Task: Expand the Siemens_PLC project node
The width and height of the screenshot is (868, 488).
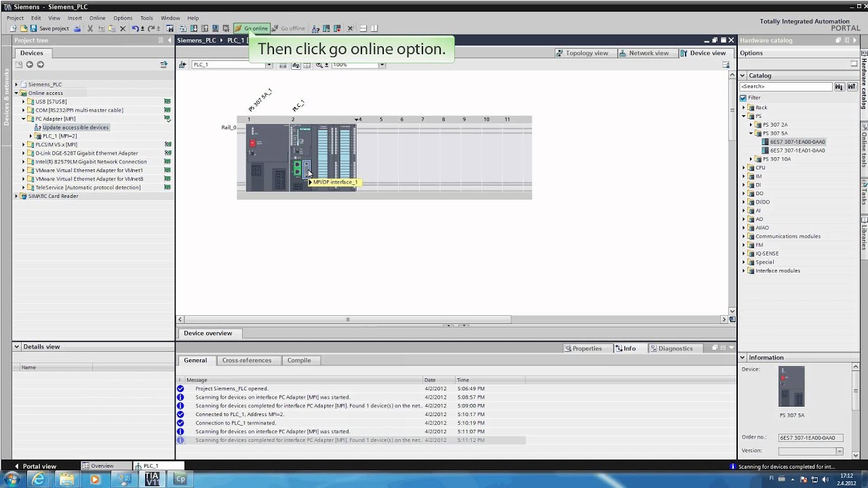Action: pyautogui.click(x=16, y=85)
